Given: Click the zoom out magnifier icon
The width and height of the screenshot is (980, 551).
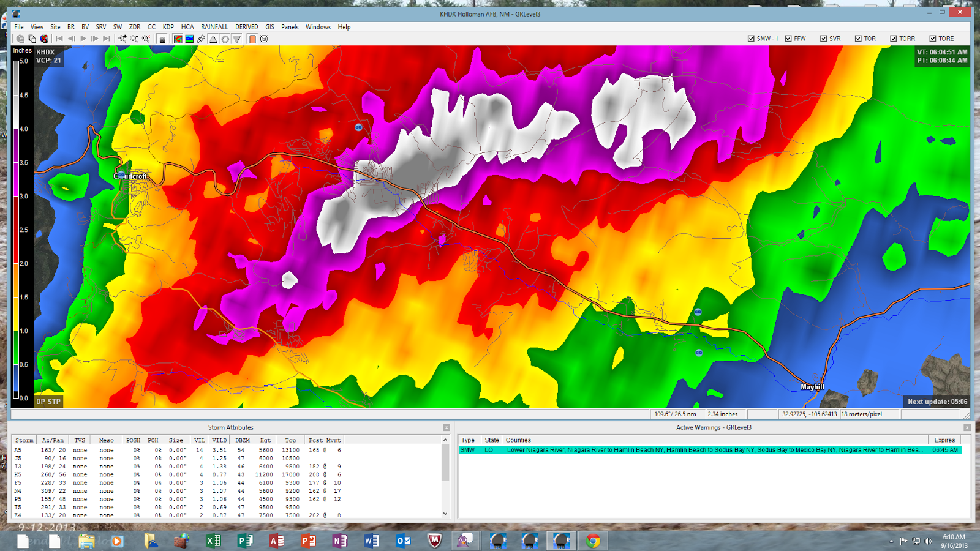Looking at the screenshot, I should tap(134, 39).
